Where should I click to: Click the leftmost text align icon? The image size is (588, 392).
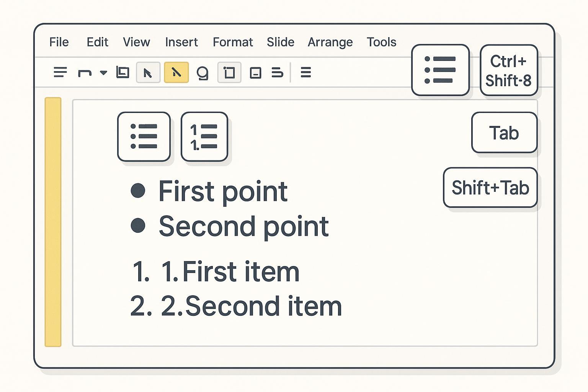point(60,72)
